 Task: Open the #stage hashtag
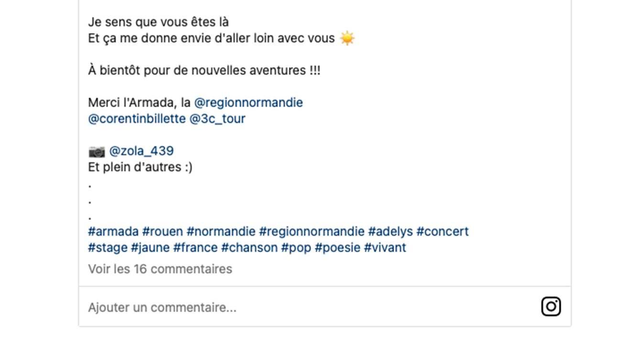[107, 248]
